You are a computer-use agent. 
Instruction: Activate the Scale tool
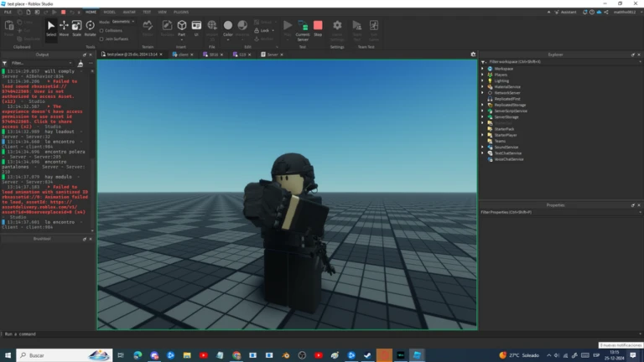click(x=77, y=28)
